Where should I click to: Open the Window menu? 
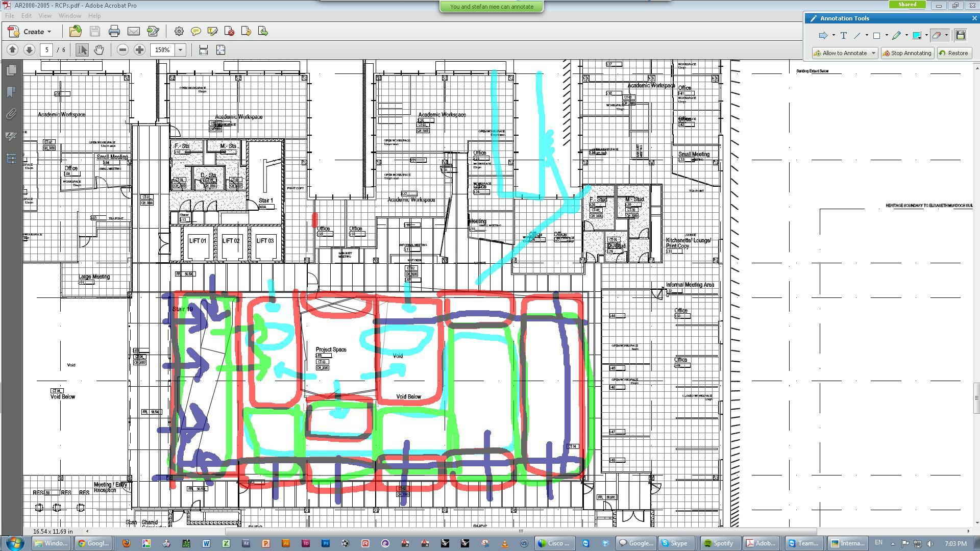pyautogui.click(x=69, y=16)
